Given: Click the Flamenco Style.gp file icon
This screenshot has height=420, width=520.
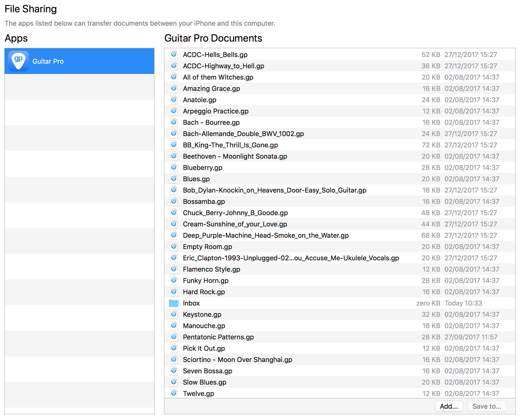Looking at the screenshot, I should point(174,269).
